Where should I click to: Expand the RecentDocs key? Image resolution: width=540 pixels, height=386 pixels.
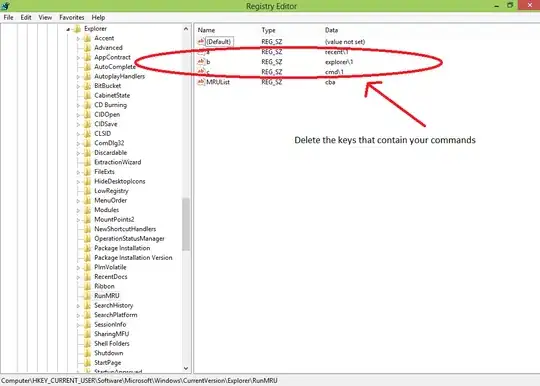(x=78, y=277)
